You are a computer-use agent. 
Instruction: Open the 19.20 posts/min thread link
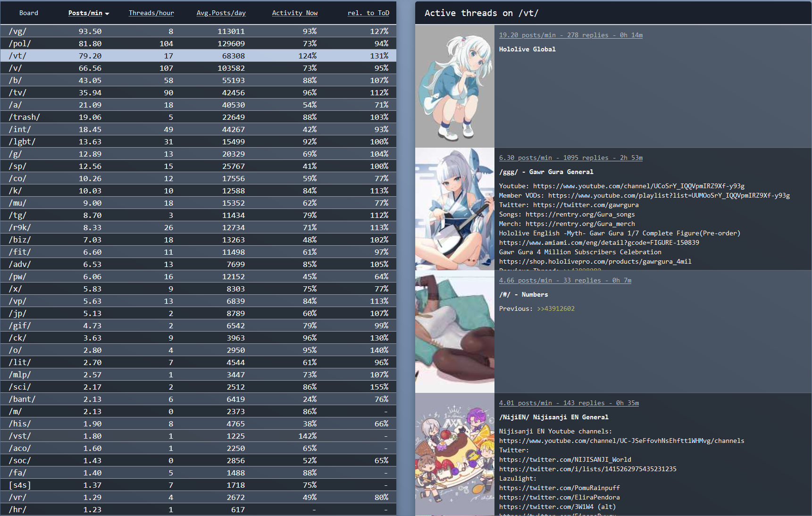click(x=571, y=35)
